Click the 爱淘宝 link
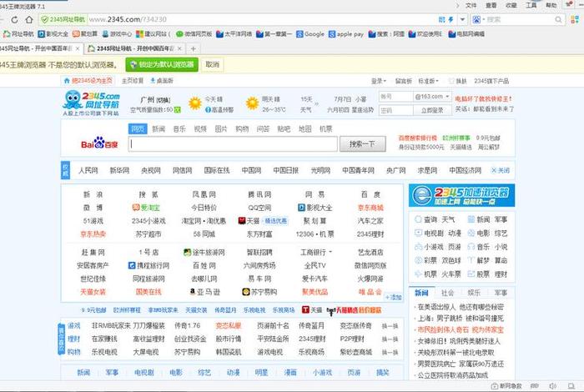This screenshot has width=584, height=392. [x=146, y=208]
